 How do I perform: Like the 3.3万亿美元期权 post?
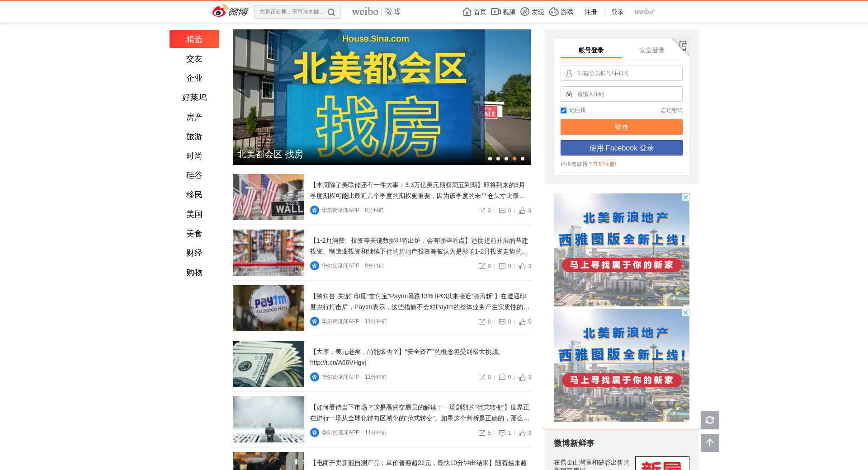coord(525,211)
